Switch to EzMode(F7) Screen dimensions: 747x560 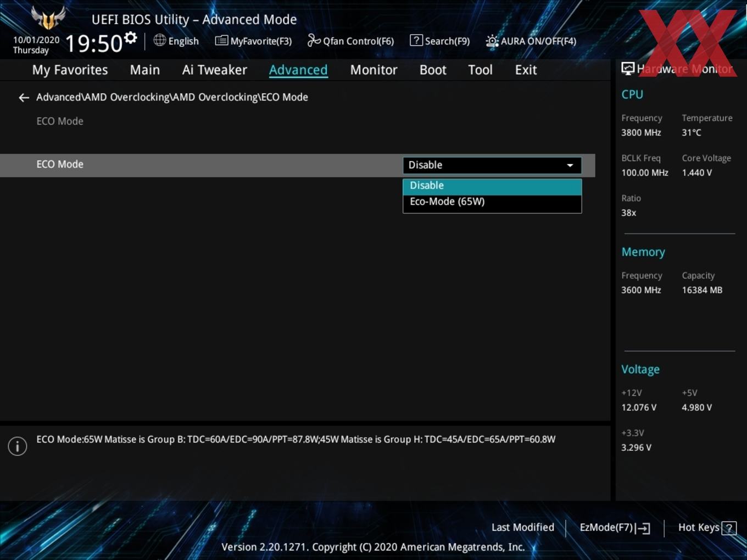[x=615, y=528]
